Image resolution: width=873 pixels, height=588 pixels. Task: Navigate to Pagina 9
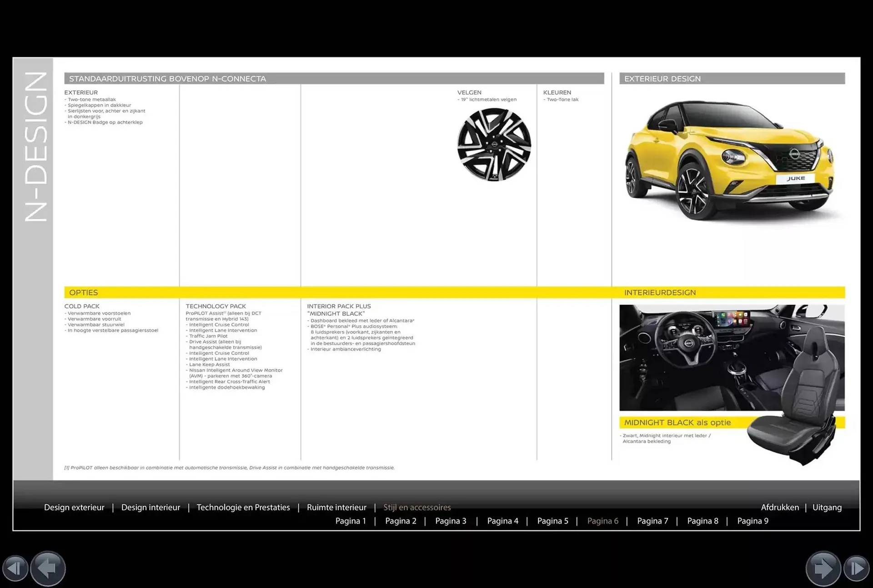click(753, 521)
